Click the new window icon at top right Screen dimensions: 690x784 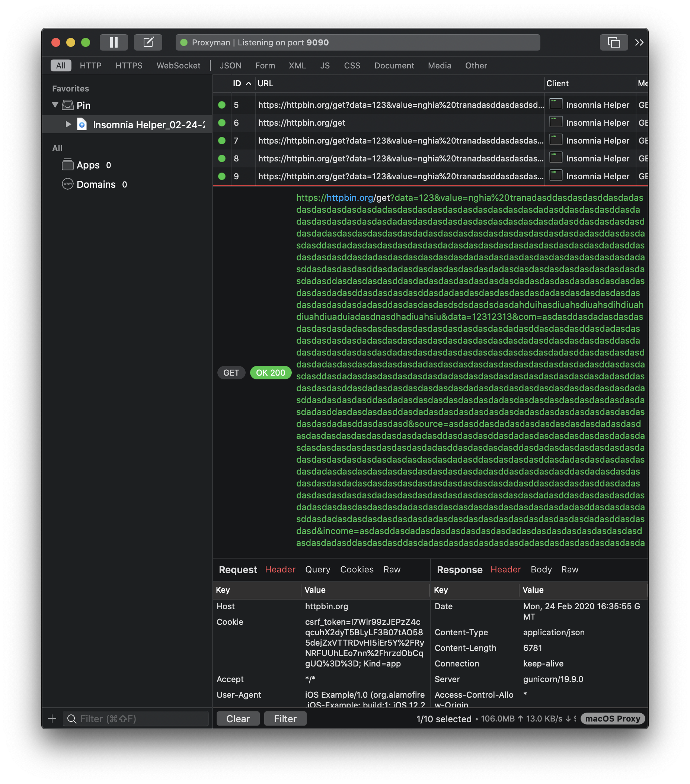[614, 42]
